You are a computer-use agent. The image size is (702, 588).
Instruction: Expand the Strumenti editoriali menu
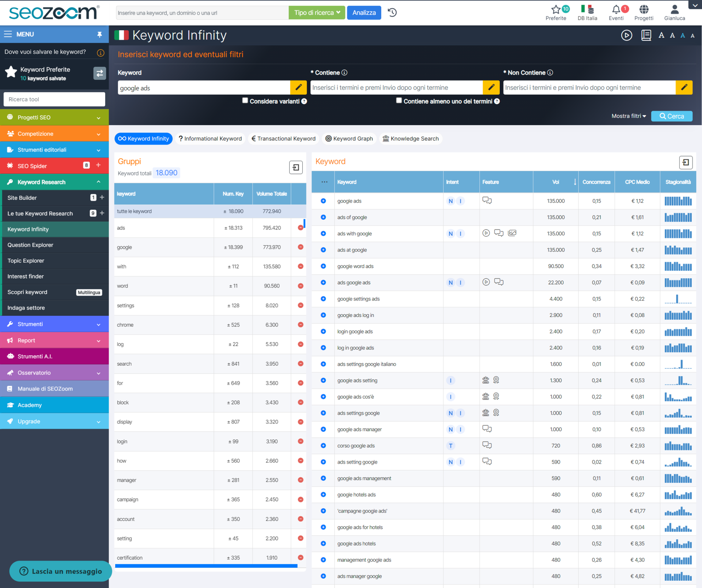coord(98,150)
